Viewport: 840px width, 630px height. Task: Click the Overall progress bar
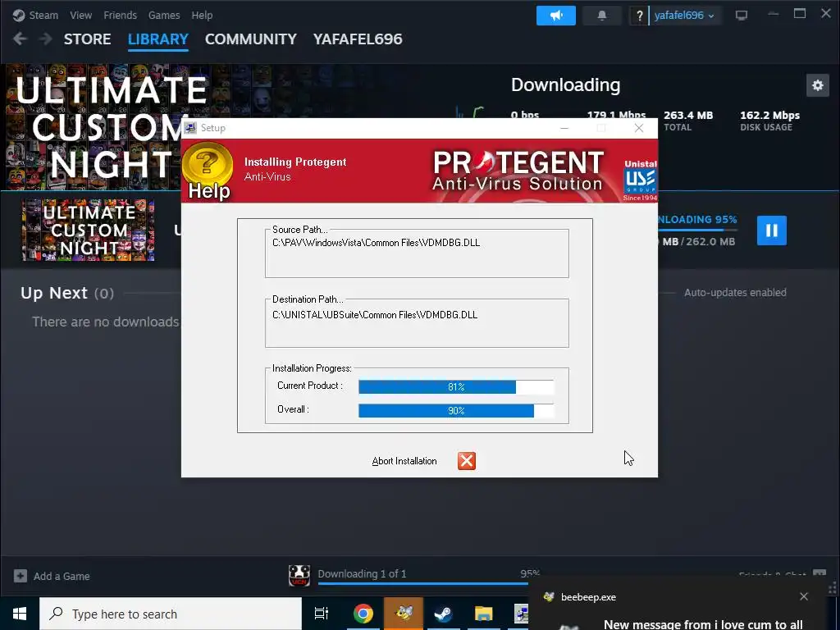point(456,410)
